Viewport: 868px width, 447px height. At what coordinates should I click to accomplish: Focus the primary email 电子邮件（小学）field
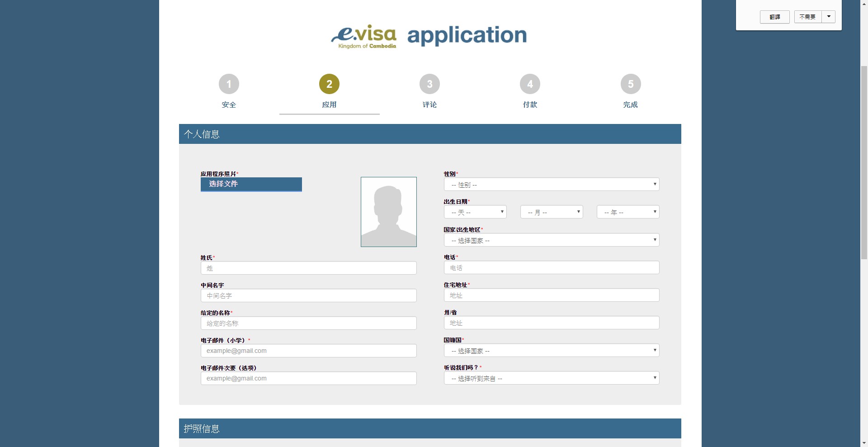[x=309, y=351]
